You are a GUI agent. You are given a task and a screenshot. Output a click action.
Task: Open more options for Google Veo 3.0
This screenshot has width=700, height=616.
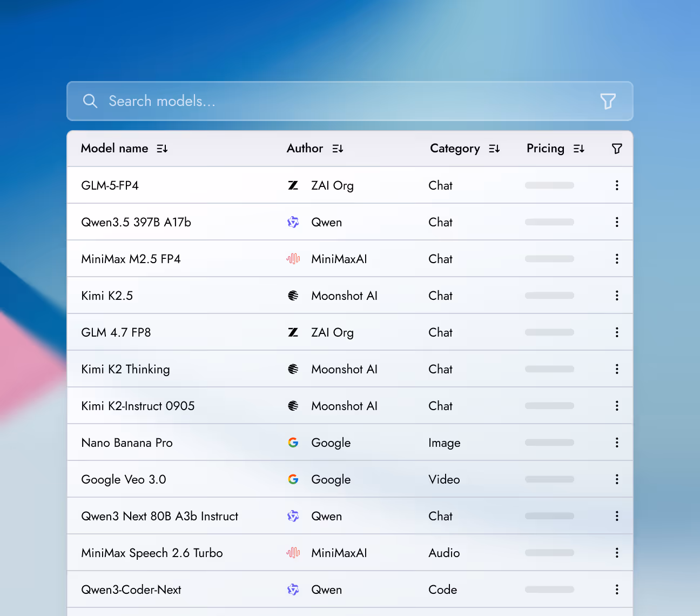coord(617,479)
